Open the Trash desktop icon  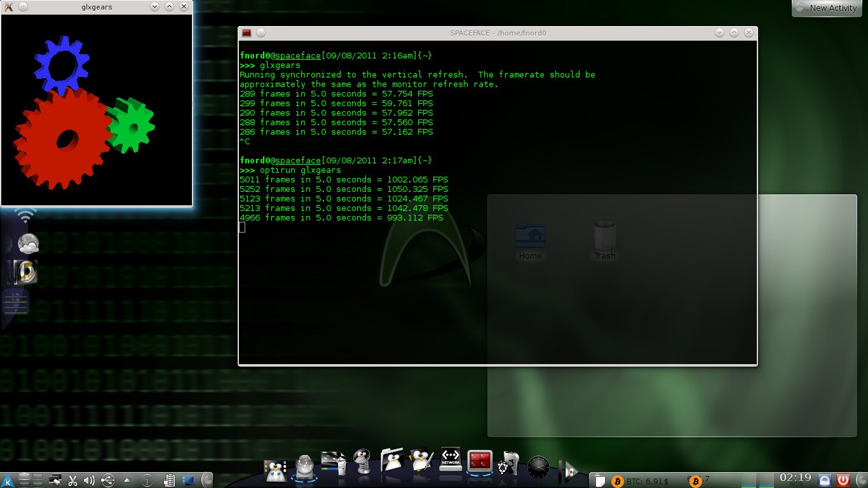point(604,241)
